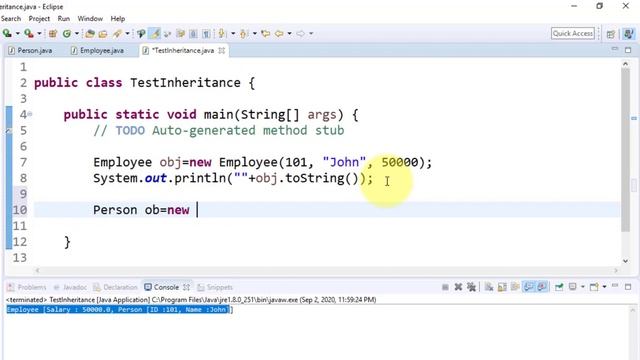The width and height of the screenshot is (640, 360).
Task: Click the Open Type icon
Action: click(90, 33)
